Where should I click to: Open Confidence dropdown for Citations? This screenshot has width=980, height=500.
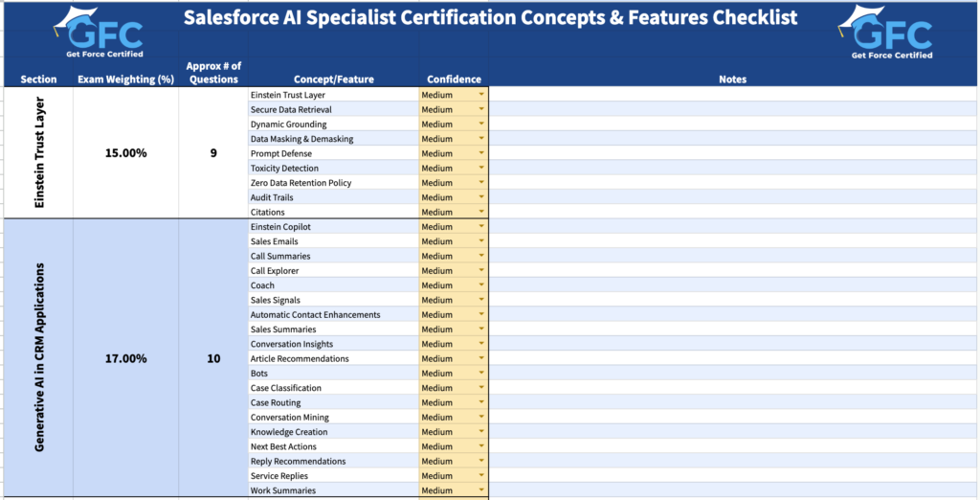(481, 212)
